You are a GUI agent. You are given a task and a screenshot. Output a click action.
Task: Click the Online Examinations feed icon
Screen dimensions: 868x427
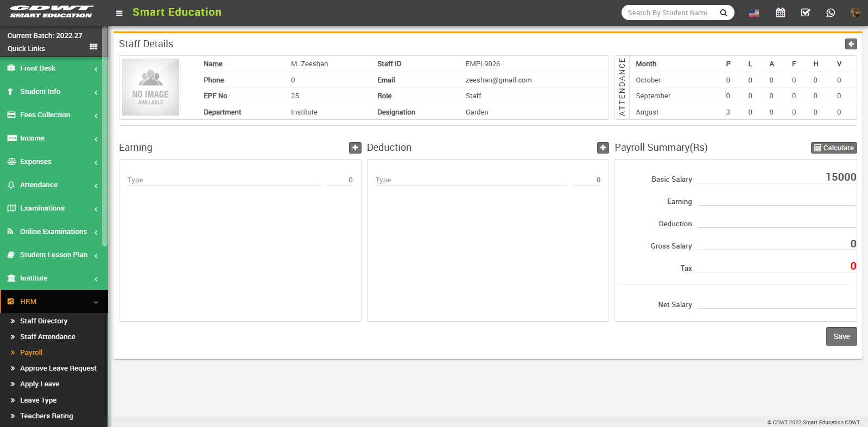coord(10,232)
